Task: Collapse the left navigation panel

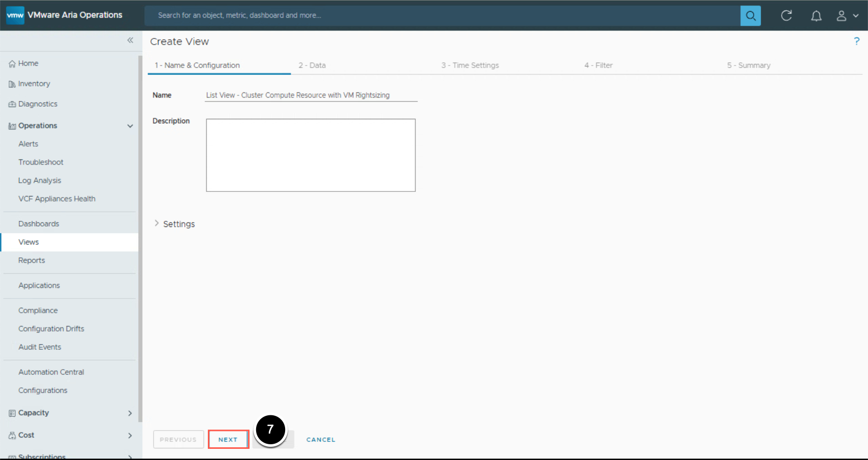Action: click(130, 40)
